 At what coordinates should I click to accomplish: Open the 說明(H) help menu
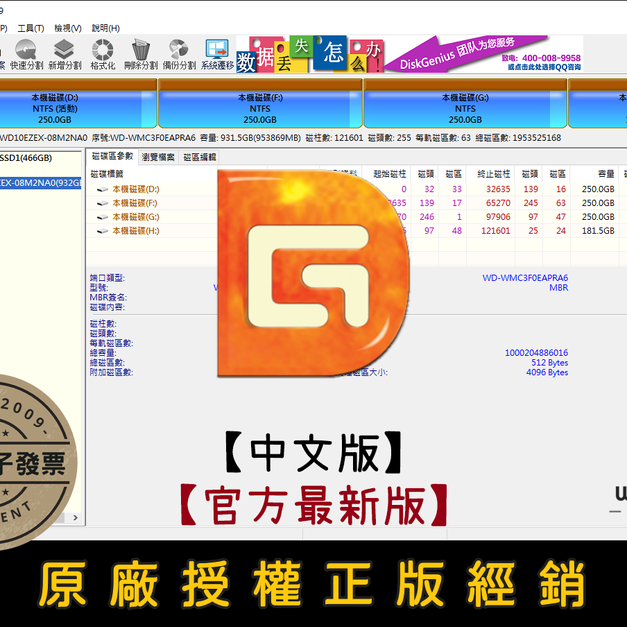[x=106, y=28]
